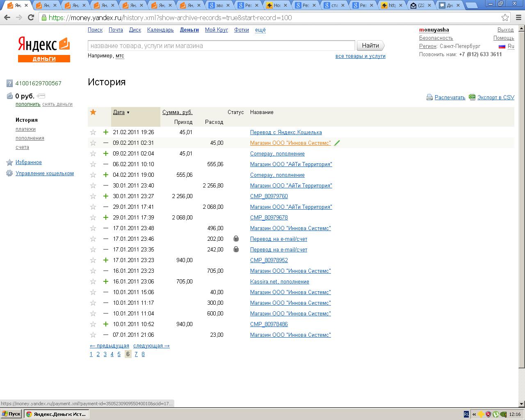The height and width of the screenshot is (420, 525).
Task: Click the Безопасность link
Action: click(436, 38)
